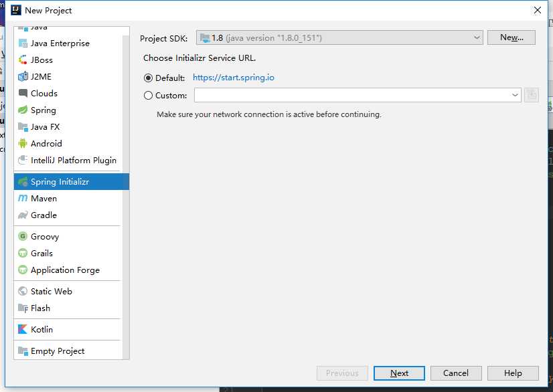Click the Groovy G icon

23,237
